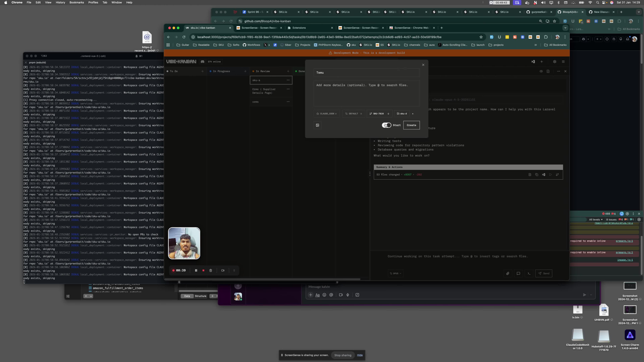Open the Bookmarks menu in menu bar

point(76,3)
